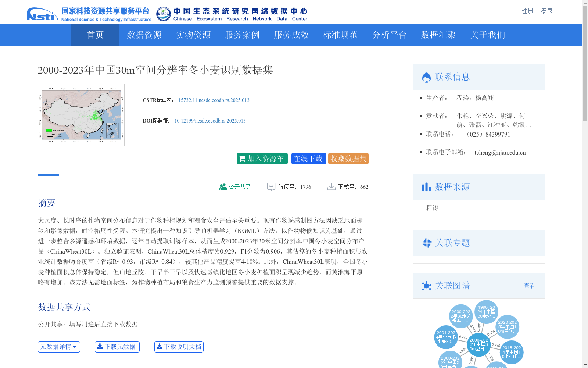Click the 摘要 section heading
The width and height of the screenshot is (588, 368).
coord(47,203)
